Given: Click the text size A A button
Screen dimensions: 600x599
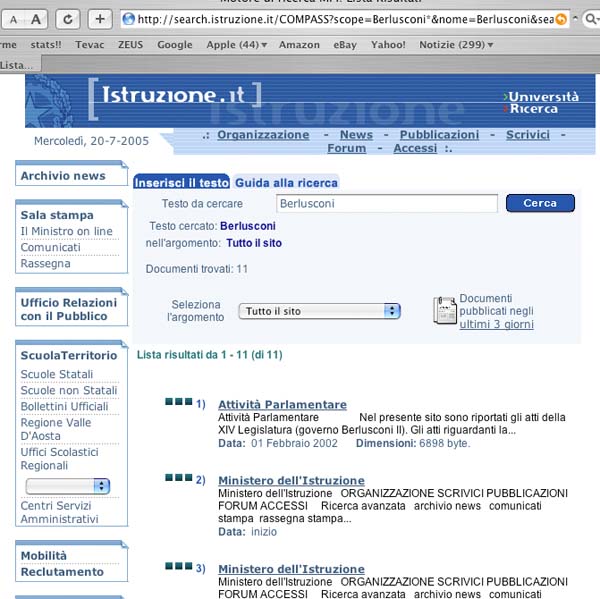Looking at the screenshot, I should coord(24,19).
